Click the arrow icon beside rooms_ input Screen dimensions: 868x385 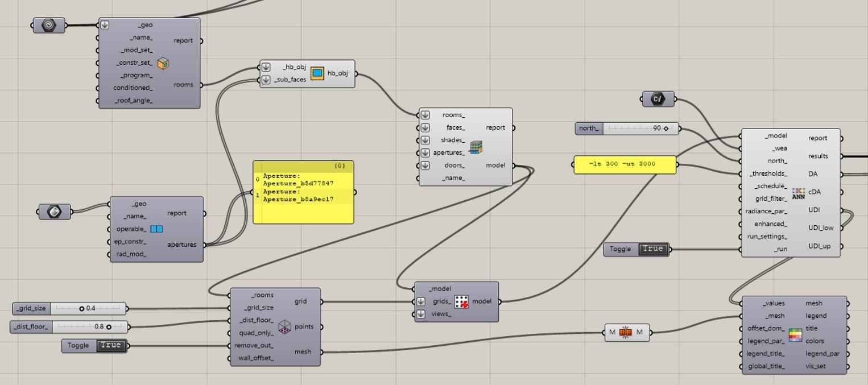click(425, 115)
